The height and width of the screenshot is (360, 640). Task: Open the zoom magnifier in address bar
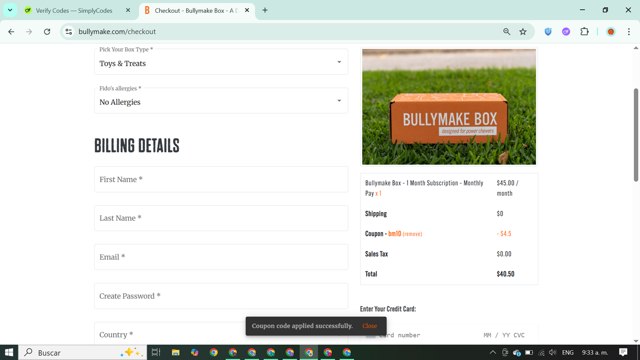(507, 31)
